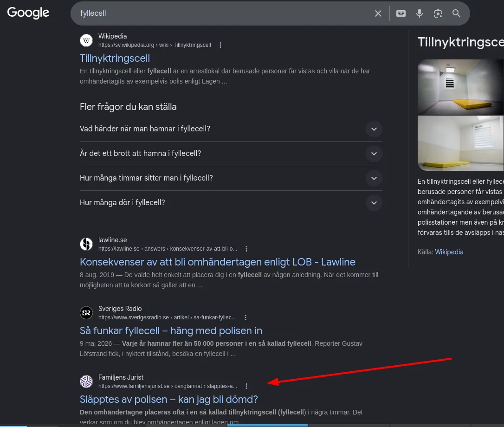Click the Familjens Jurist favicon
The width and height of the screenshot is (504, 427).
86,382
